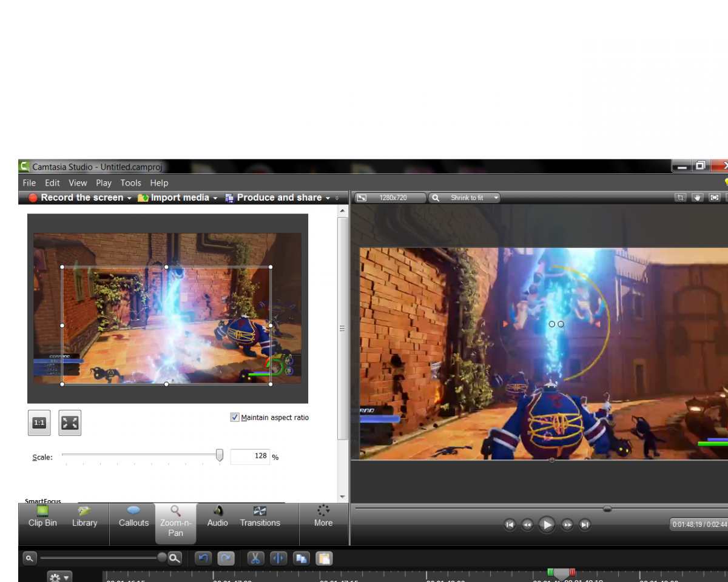Expand the Record the screen dropdown arrow
728x582 pixels.
click(129, 198)
